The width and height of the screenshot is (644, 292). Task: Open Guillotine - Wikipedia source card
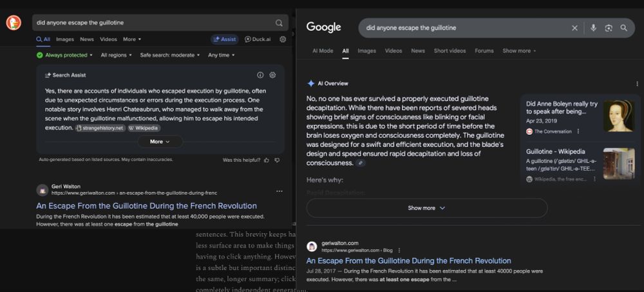[x=556, y=151]
